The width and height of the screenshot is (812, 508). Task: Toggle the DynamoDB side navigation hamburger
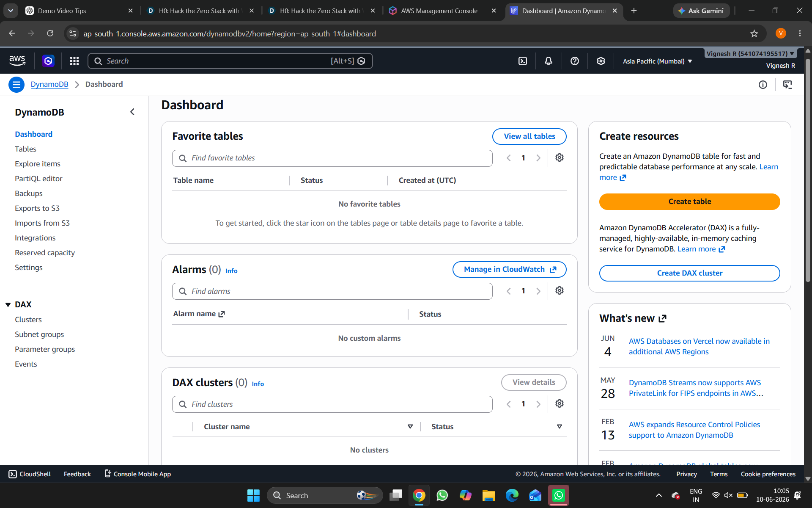[16, 84]
